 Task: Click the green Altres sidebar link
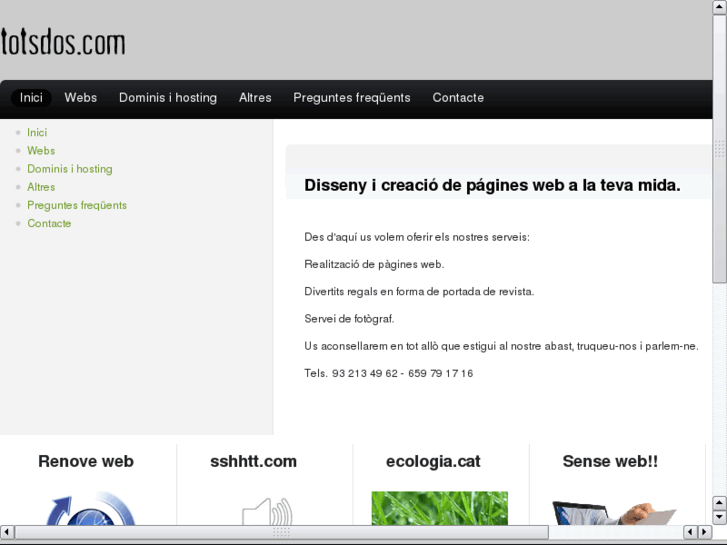(41, 187)
